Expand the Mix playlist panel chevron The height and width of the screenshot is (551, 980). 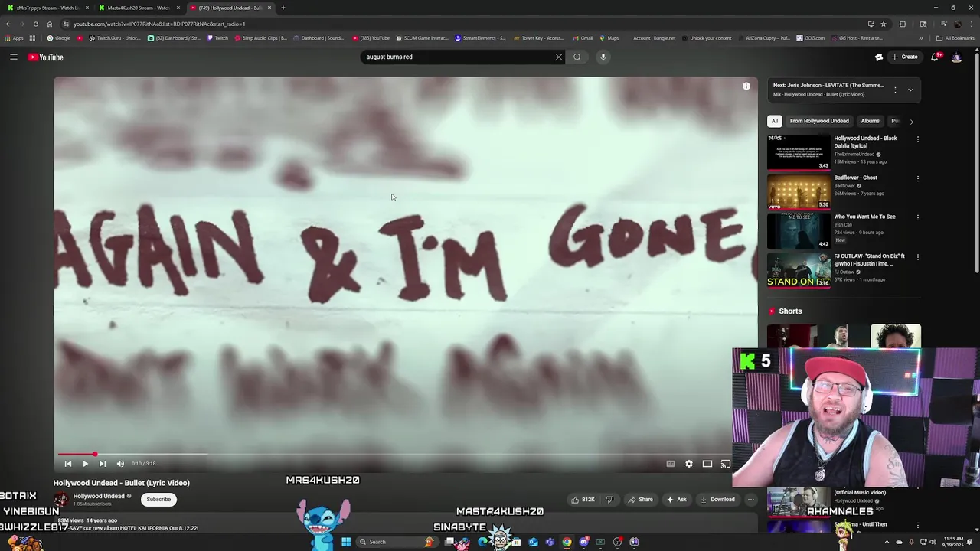(910, 90)
